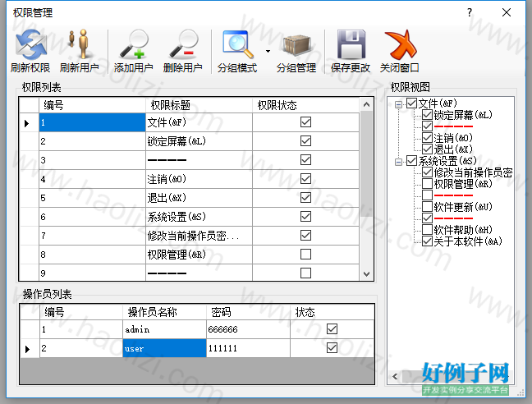This screenshot has height=404, width=532.
Task: Toggle 权限状态 checkbox for 系统设置(&S) row
Action: point(305,217)
